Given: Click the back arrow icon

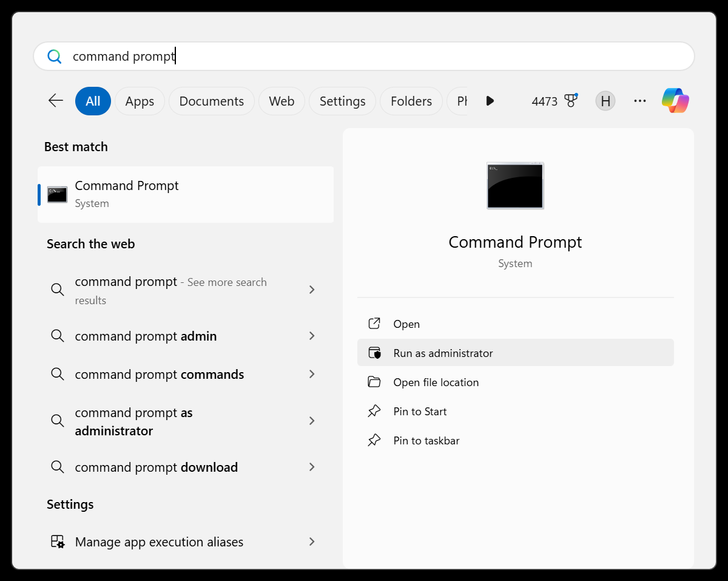Looking at the screenshot, I should pyautogui.click(x=56, y=101).
